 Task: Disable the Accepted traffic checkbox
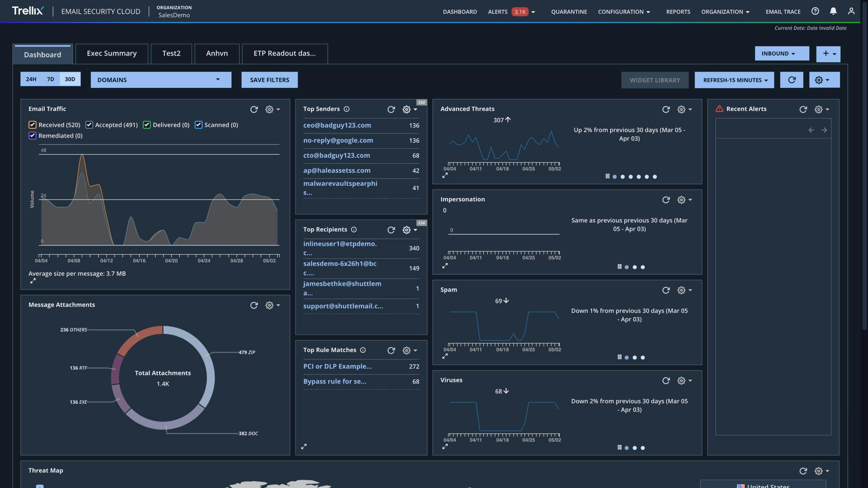(89, 125)
